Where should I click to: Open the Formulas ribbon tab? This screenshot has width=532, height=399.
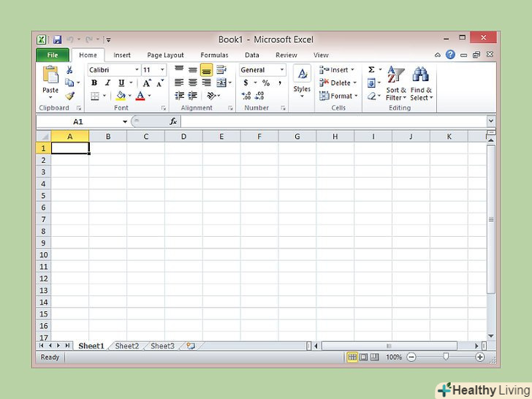pos(214,55)
